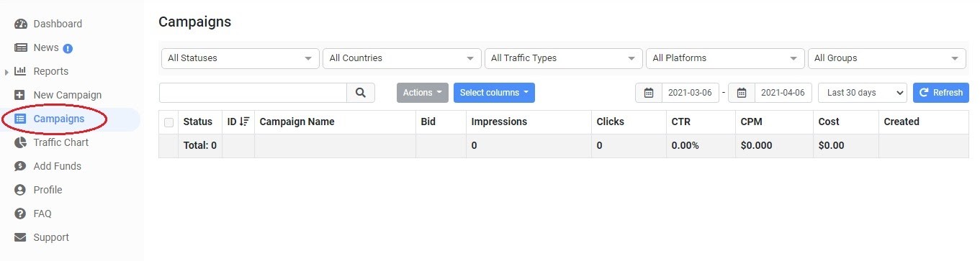
Task: Toggle the select-all campaigns checkbox
Action: [168, 122]
